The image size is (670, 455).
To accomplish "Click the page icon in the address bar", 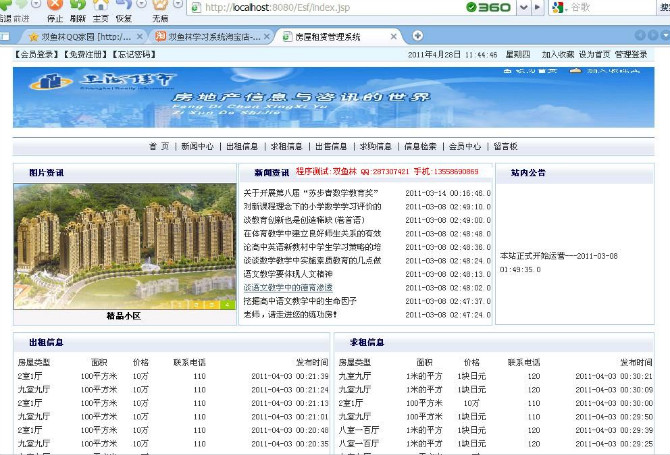I will tap(196, 8).
